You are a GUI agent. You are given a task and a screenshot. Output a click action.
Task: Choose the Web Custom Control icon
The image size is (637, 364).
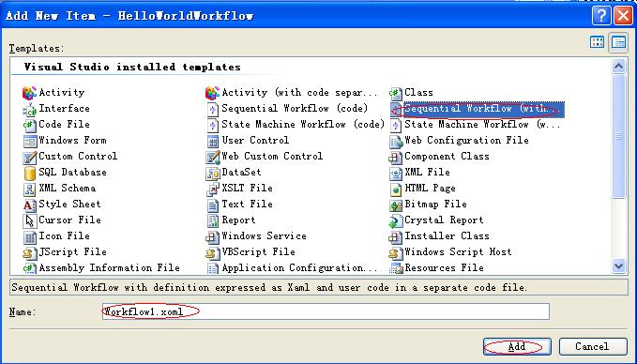212,157
